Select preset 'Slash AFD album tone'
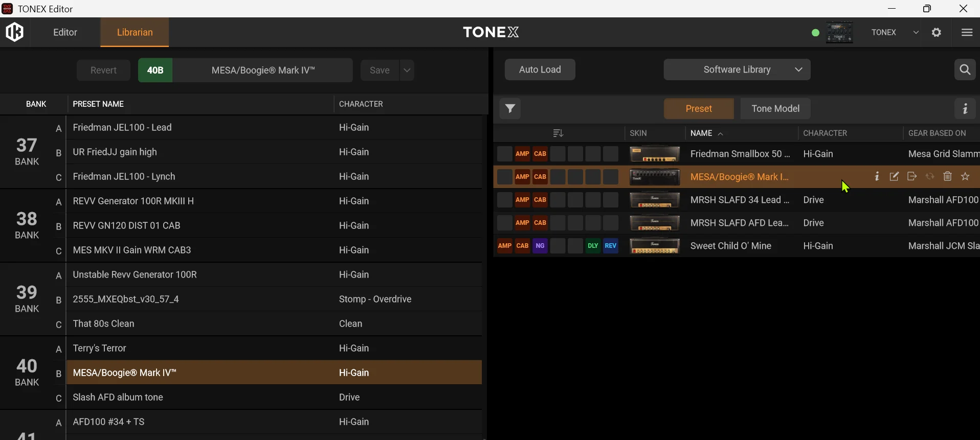Screen dimensions: 980x440 [274, 398]
